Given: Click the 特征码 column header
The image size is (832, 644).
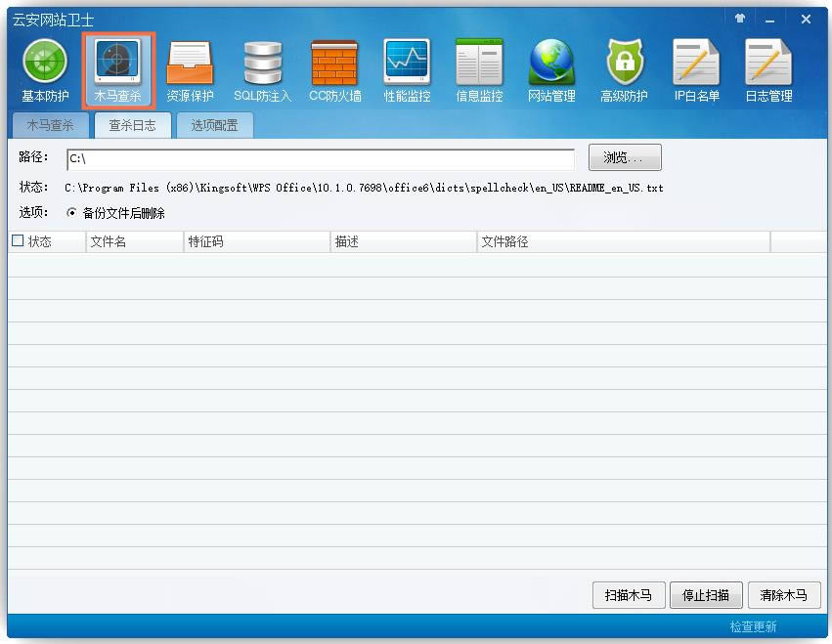Looking at the screenshot, I should [257, 242].
